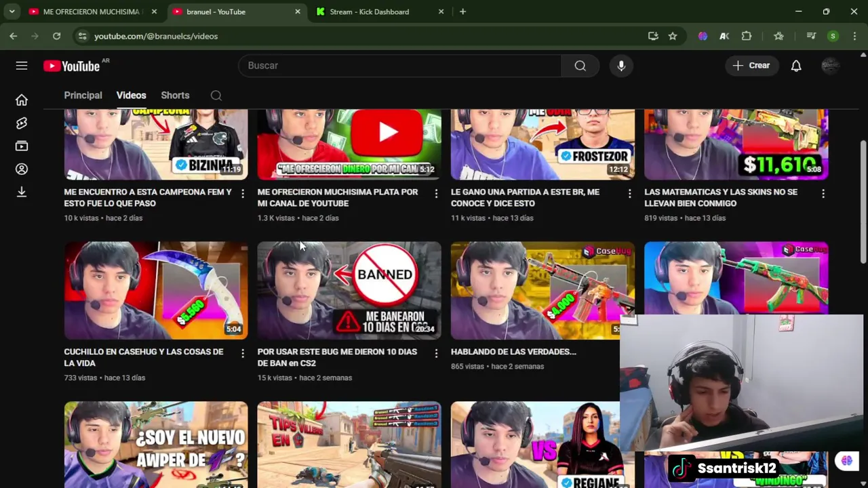Image resolution: width=868 pixels, height=488 pixels.
Task: Close the 'branuel - YouTube' tab
Action: pos(297,12)
